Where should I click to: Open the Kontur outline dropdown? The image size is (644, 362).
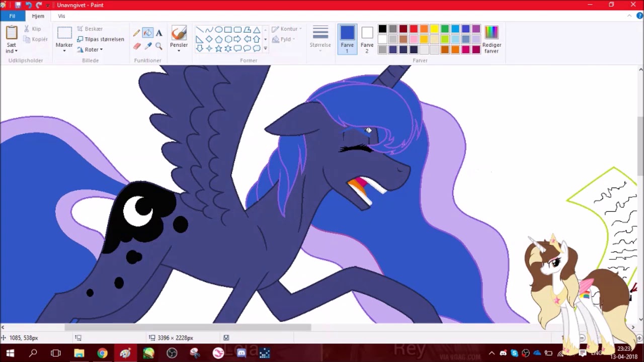[287, 29]
